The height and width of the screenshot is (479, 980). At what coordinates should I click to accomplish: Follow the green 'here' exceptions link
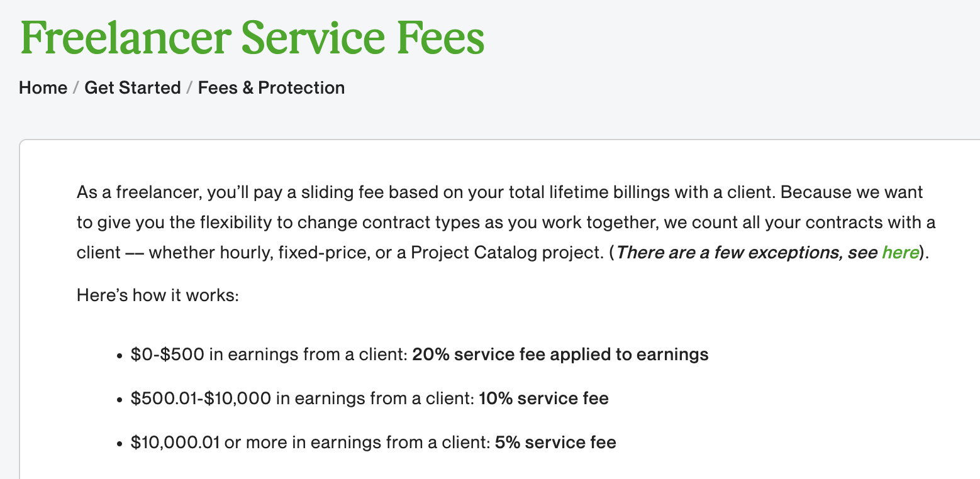coord(900,252)
